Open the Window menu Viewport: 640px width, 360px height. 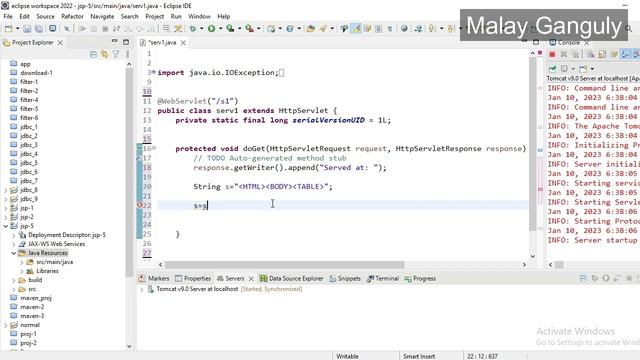pyautogui.click(x=199, y=16)
